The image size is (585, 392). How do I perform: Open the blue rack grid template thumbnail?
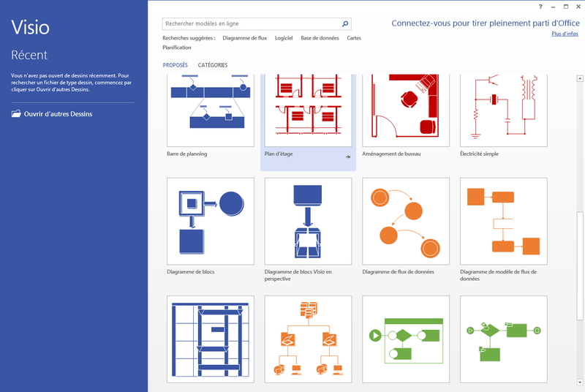click(211, 339)
